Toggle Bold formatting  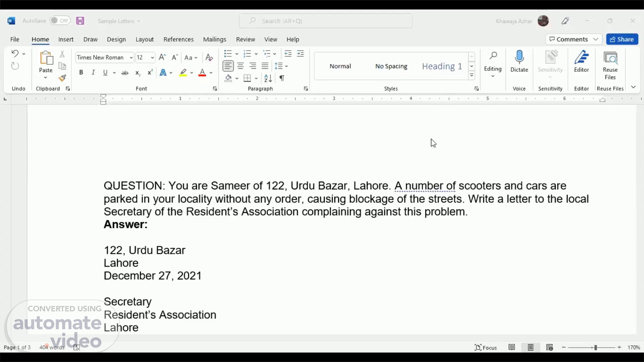(x=81, y=72)
